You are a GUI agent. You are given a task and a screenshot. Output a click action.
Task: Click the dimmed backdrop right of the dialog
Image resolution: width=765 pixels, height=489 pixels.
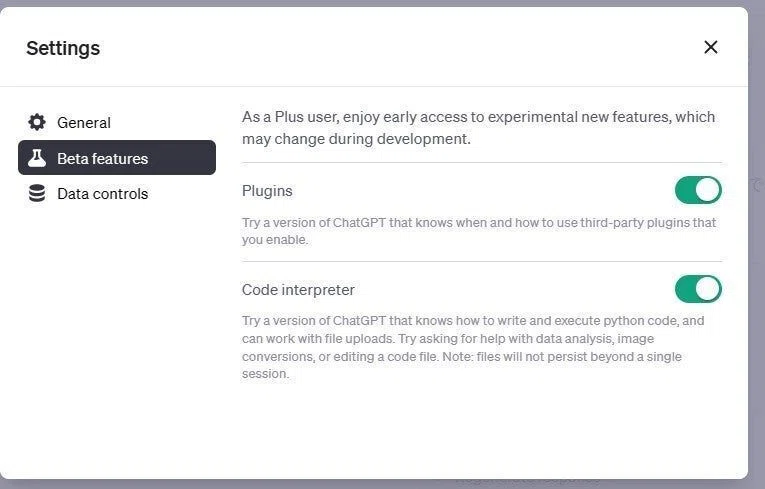click(757, 244)
